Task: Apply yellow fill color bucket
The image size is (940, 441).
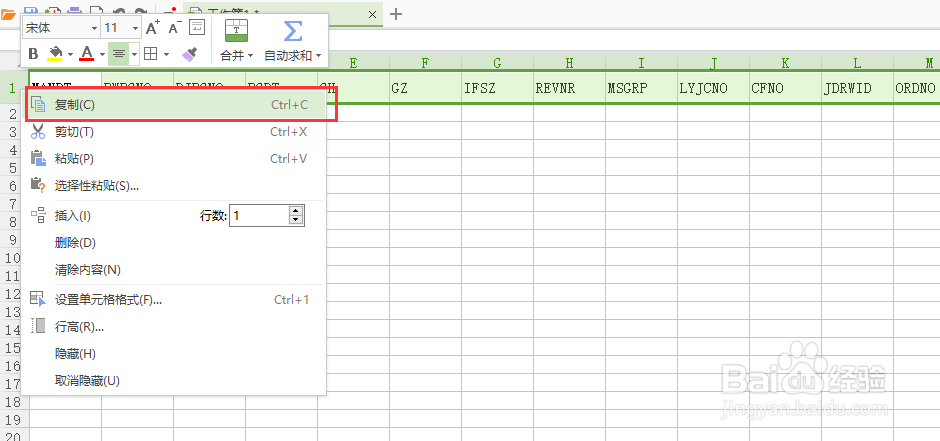Action: tap(55, 54)
